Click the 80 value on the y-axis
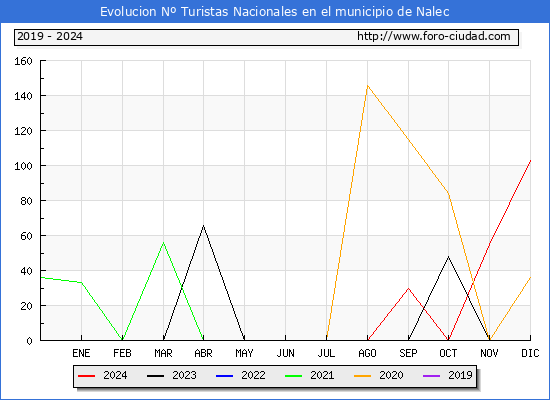The image size is (550, 400). [x=26, y=201]
